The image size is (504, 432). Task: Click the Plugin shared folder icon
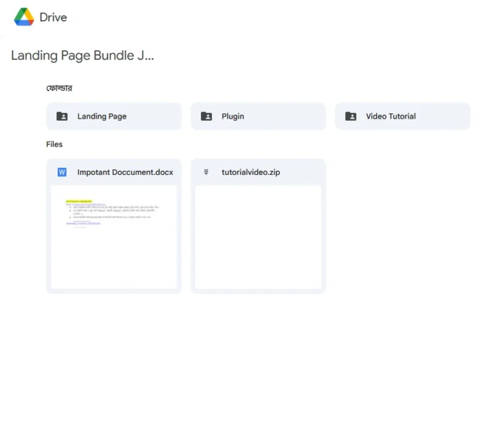pos(206,116)
